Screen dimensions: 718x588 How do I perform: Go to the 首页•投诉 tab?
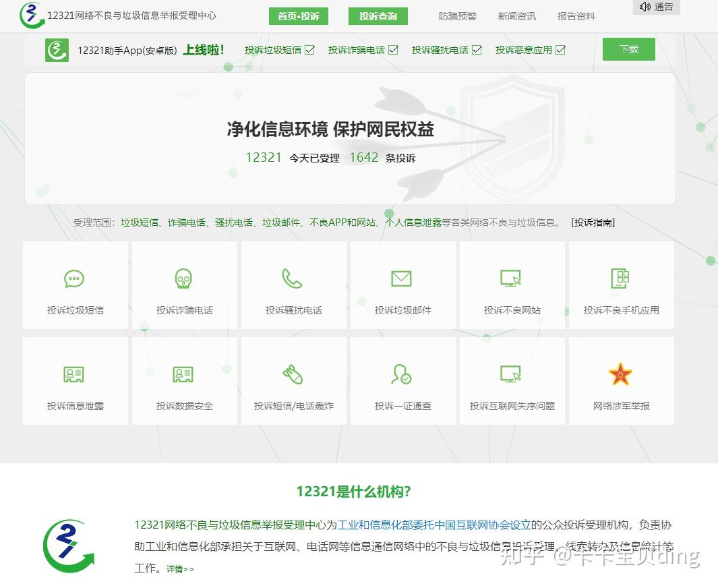299,16
